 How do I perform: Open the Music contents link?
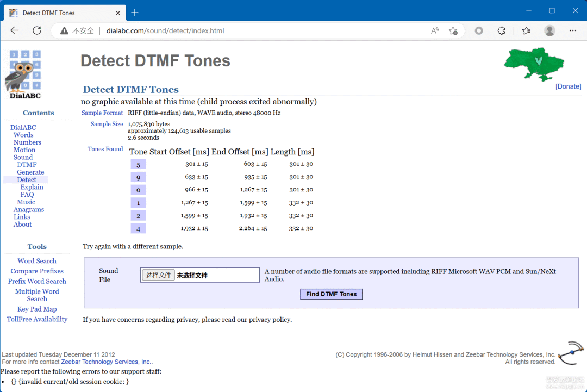[26, 202]
